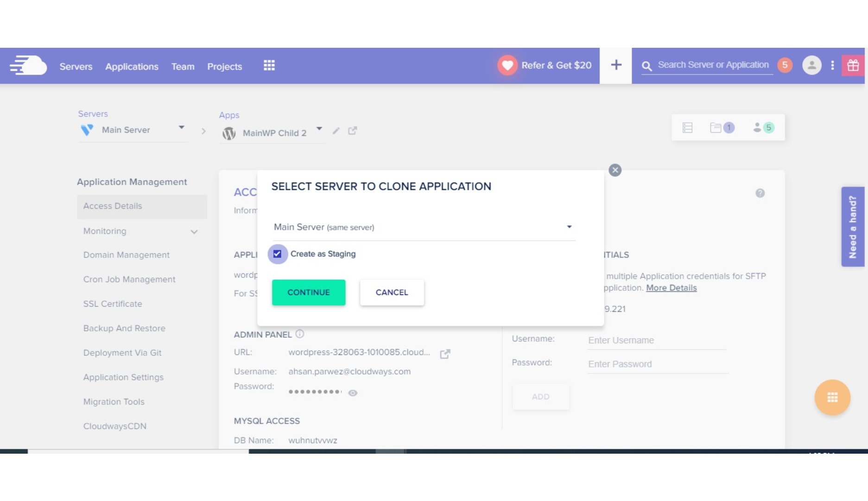Open the apps grid icon in navbar
The width and height of the screenshot is (868, 501).
269,65
